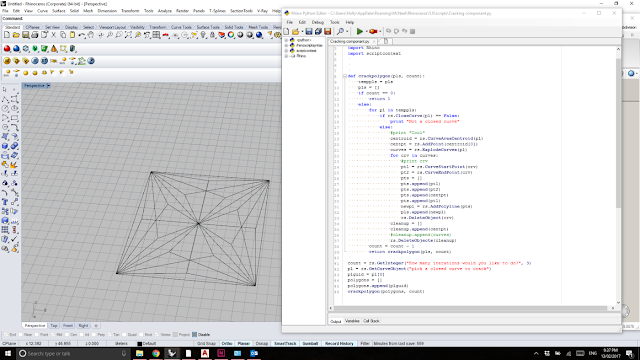Open the Debug menu in Python Editor
Image resolution: width=640 pixels, height=360 pixels.
point(318,22)
